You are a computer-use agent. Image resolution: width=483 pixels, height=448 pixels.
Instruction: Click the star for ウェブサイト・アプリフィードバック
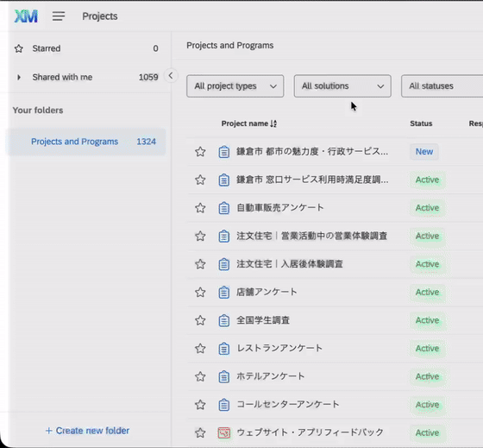point(200,432)
